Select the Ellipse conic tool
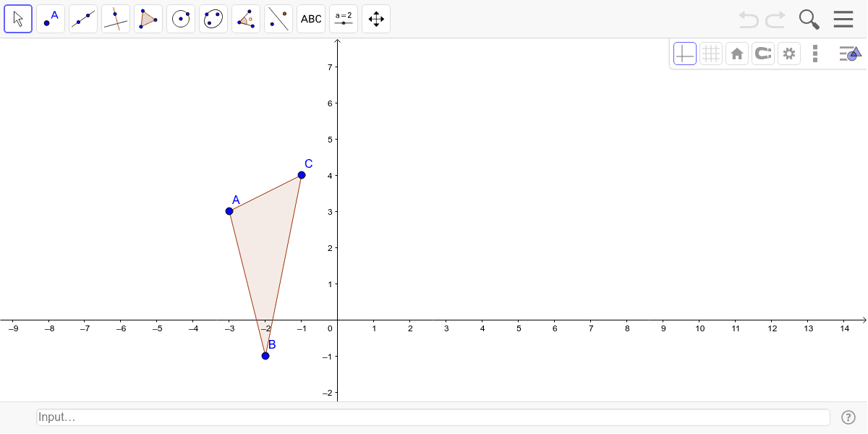Screen dimensions: 868x434 (x=213, y=19)
